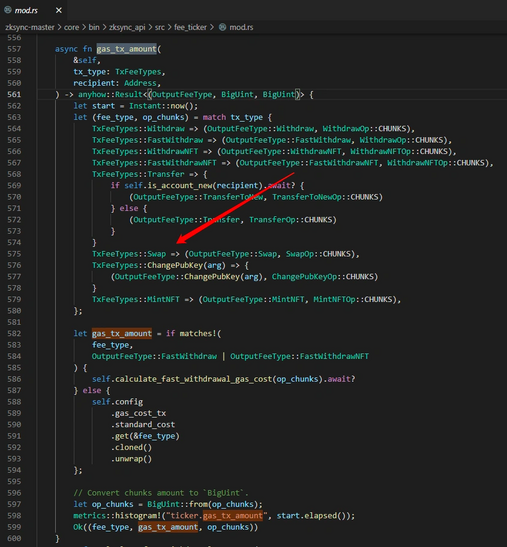Close the mod.rs editor tab
This screenshot has height=547, width=507.
[59, 10]
